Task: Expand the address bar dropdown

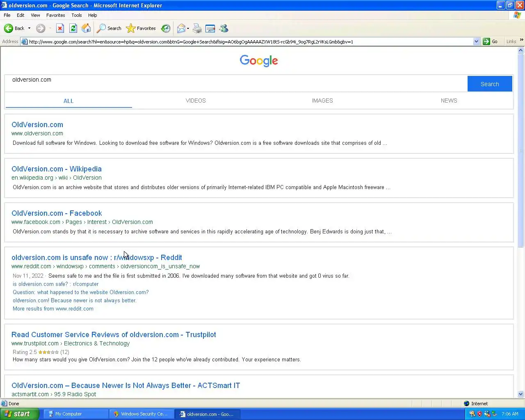Action: [476, 41]
